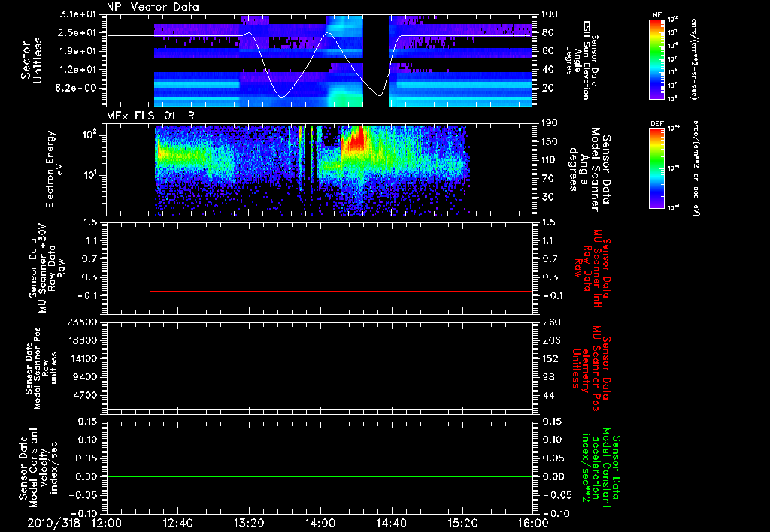This screenshot has width=770, height=532.
Task: Click the green zero line in velocity panel
Action: pos(320,476)
